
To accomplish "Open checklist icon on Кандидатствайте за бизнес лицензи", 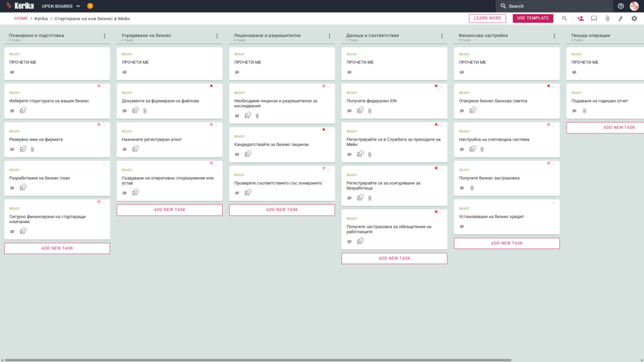I will point(248,154).
